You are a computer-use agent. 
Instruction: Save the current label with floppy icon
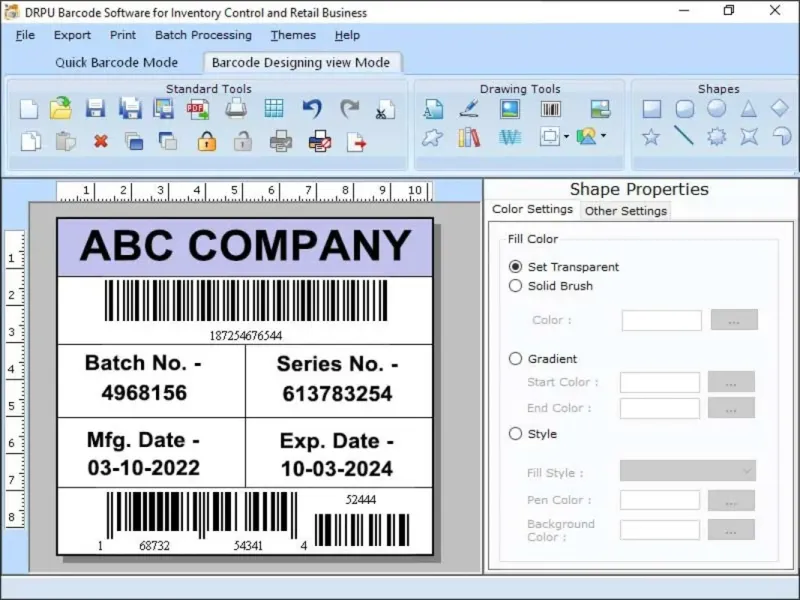(x=95, y=109)
